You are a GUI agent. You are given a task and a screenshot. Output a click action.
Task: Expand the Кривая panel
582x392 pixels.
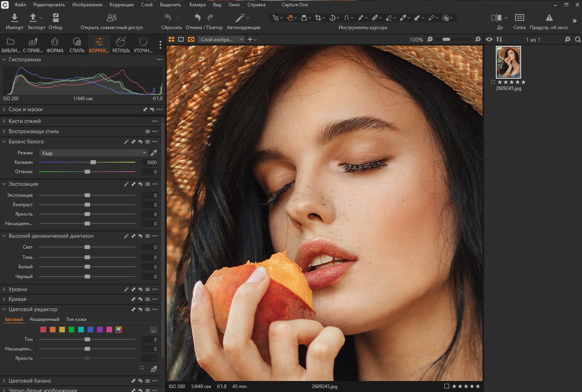click(x=17, y=299)
